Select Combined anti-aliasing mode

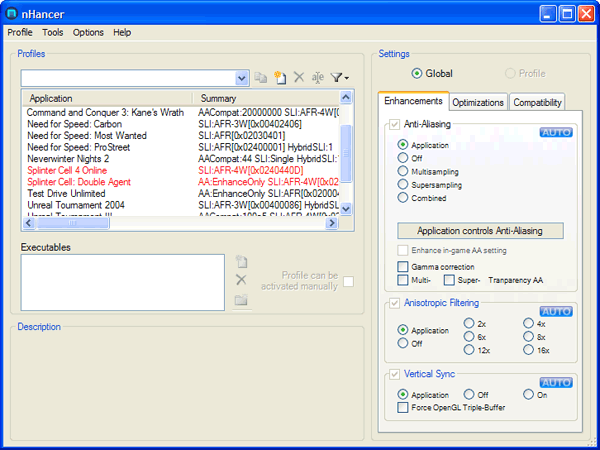click(403, 197)
